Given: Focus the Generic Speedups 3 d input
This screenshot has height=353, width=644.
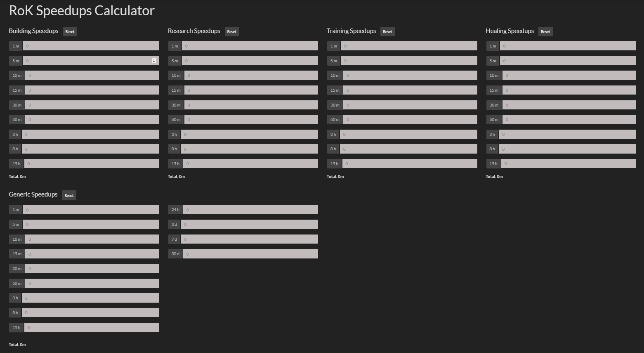Looking at the screenshot, I should [250, 224].
